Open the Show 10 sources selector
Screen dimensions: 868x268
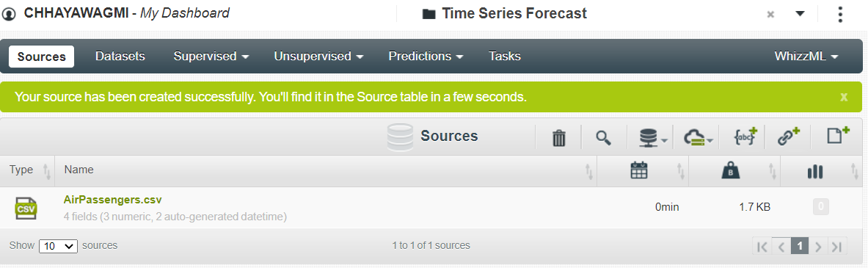(x=58, y=246)
